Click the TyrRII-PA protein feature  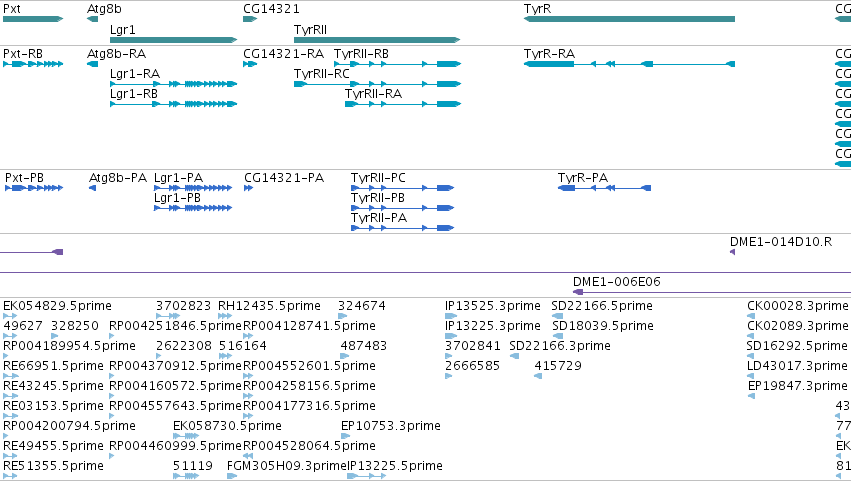point(403,229)
